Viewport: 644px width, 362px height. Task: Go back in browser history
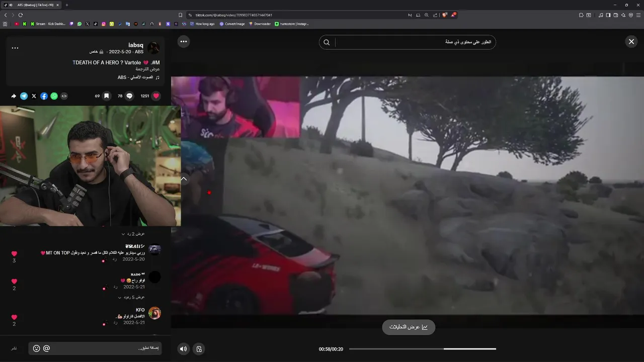6,15
